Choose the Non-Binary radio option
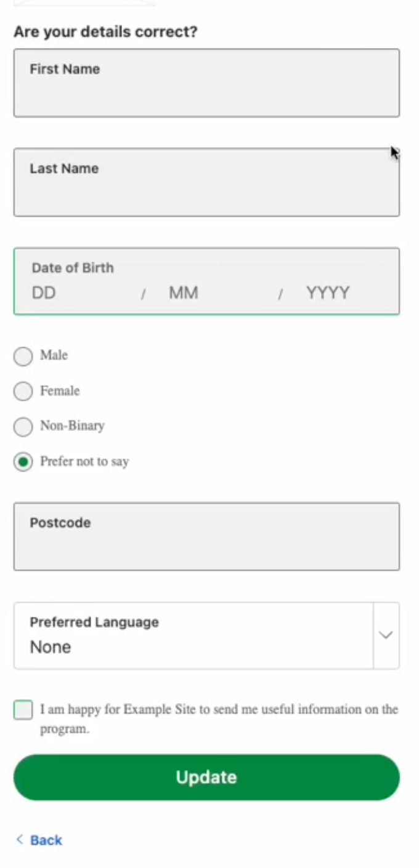 tap(23, 427)
